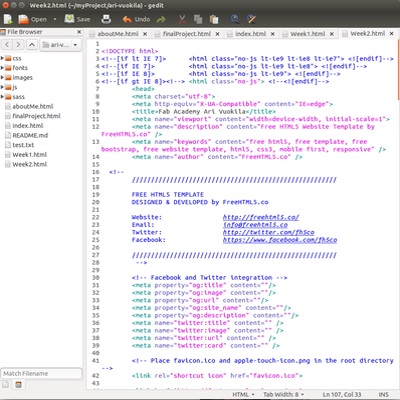Click the http://freehtml5.co/ link on line 22

click(x=261, y=217)
